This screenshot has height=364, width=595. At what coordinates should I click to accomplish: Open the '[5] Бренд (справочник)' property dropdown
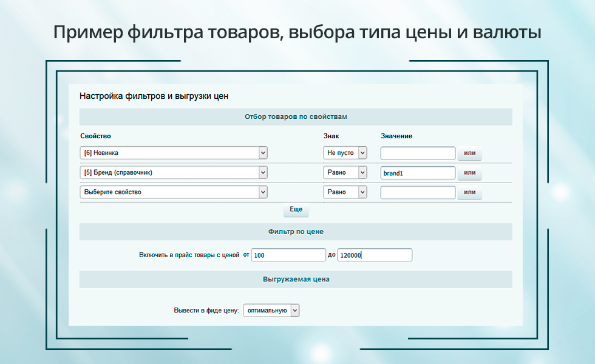174,173
